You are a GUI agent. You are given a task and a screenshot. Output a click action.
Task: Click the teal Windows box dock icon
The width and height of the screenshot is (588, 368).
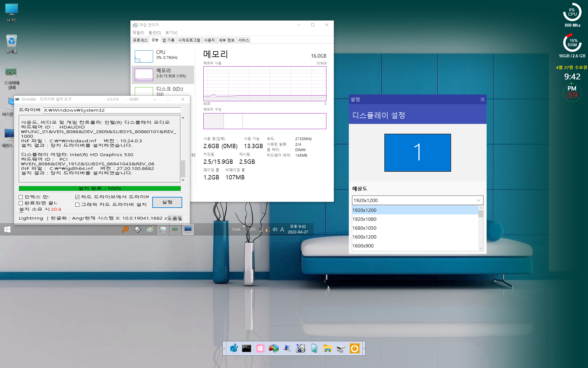pyautogui.click(x=314, y=348)
